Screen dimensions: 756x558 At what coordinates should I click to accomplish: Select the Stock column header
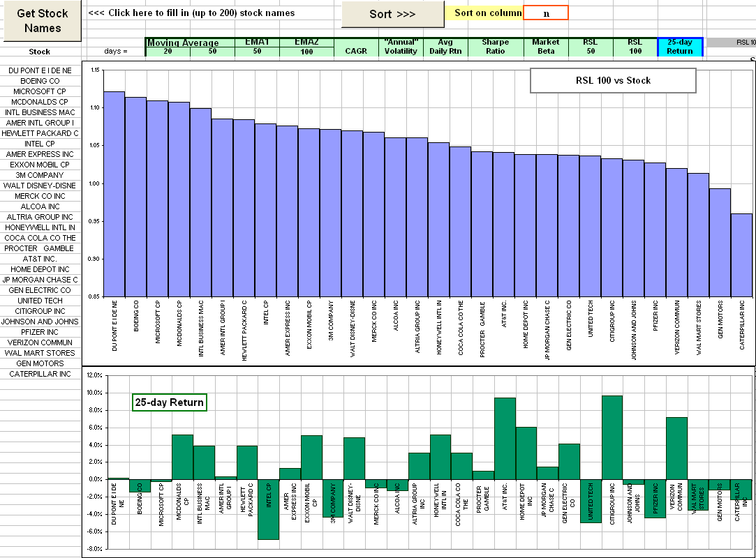[40, 52]
